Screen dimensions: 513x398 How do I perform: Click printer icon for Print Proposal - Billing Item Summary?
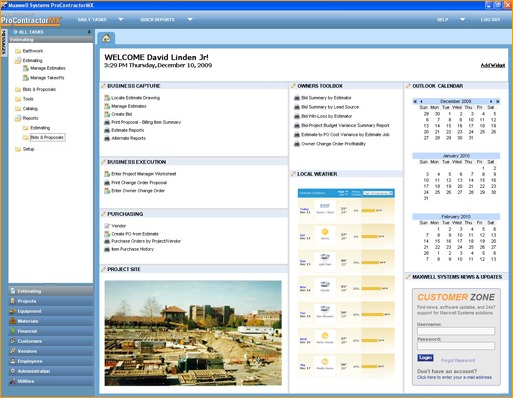click(x=107, y=122)
